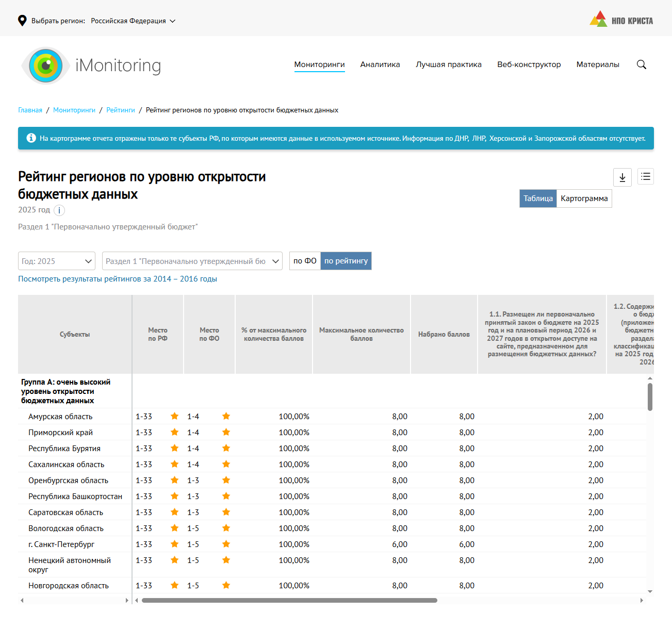Screen dimensions: 672x629
Task: Expand the Раздел 1 section dropdown
Action: click(192, 261)
